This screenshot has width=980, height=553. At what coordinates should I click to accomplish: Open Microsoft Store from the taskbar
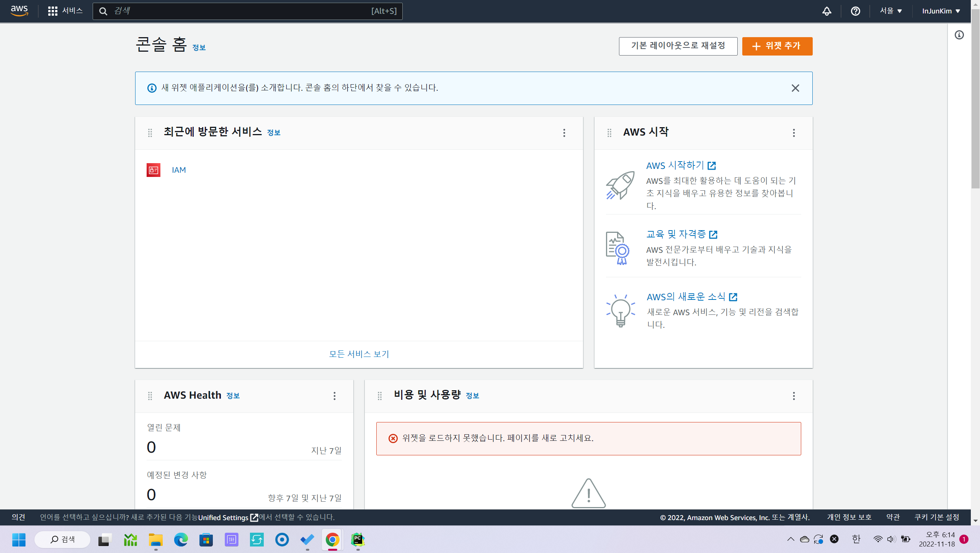point(206,540)
